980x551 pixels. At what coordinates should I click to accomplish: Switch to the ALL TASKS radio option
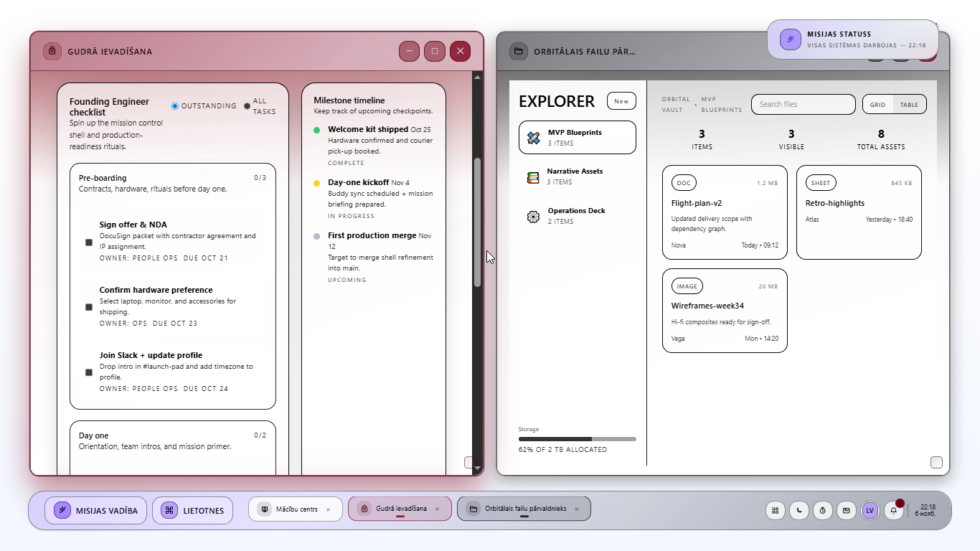(249, 105)
